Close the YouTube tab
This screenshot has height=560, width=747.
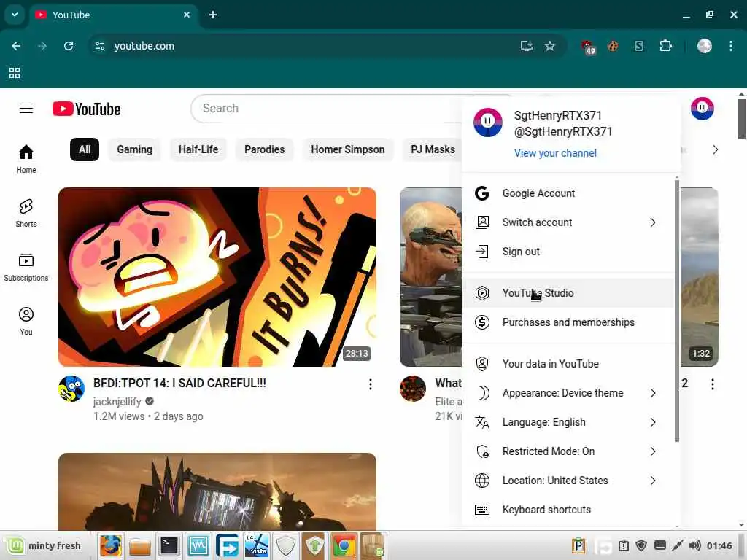coord(187,15)
